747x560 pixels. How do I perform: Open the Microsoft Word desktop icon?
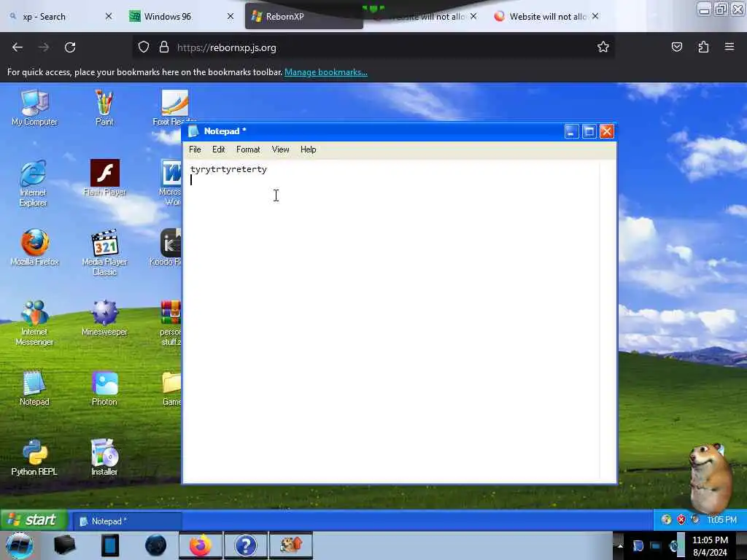tap(171, 183)
